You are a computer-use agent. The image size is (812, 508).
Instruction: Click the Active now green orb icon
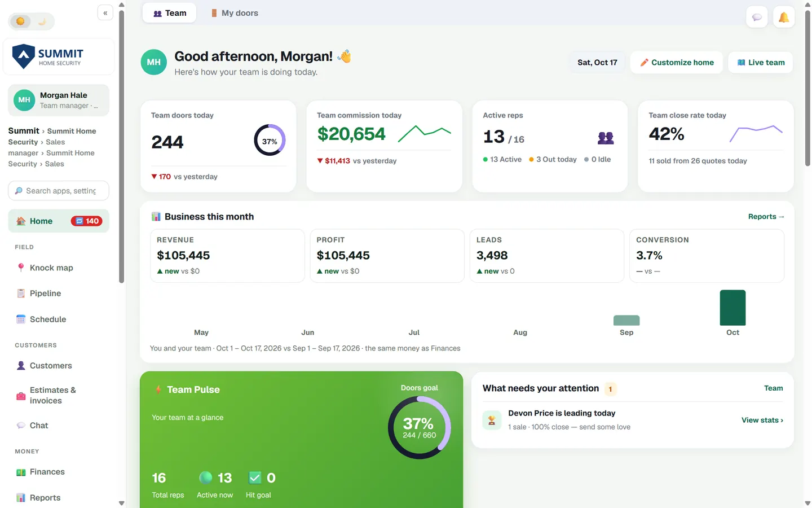206,478
